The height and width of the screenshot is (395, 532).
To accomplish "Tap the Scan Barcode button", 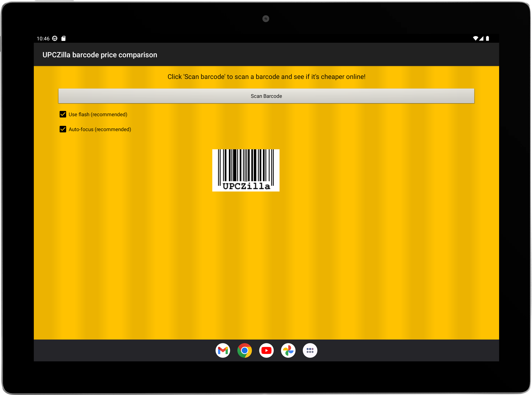I will [266, 96].
